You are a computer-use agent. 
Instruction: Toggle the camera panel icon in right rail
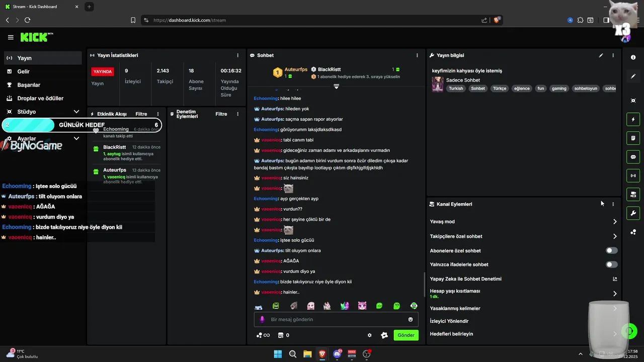click(633, 194)
